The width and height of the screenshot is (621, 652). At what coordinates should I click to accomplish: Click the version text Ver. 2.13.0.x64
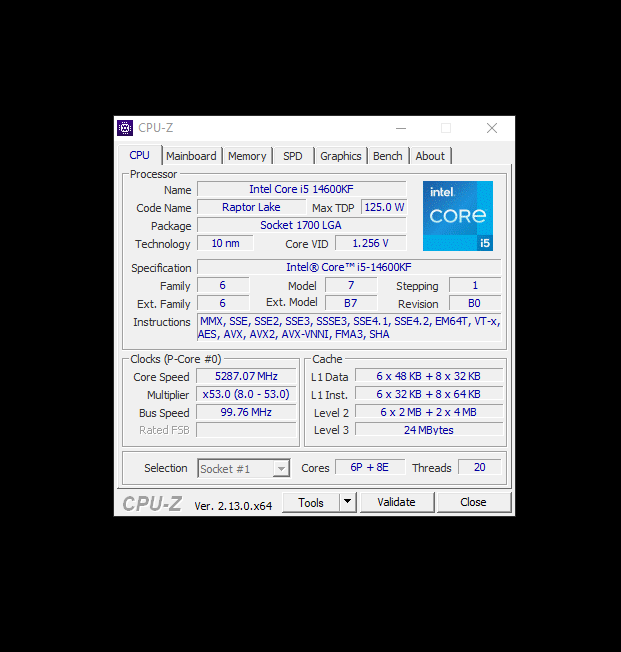[233, 506]
